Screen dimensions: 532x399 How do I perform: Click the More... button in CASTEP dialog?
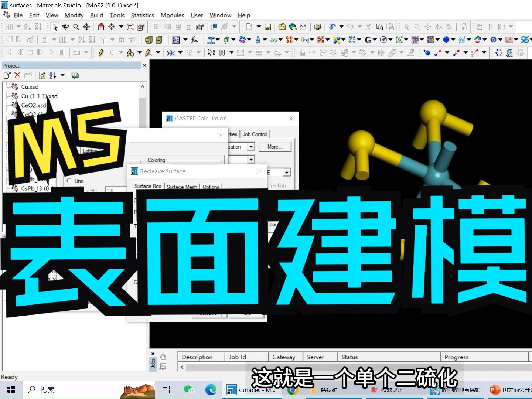point(275,147)
